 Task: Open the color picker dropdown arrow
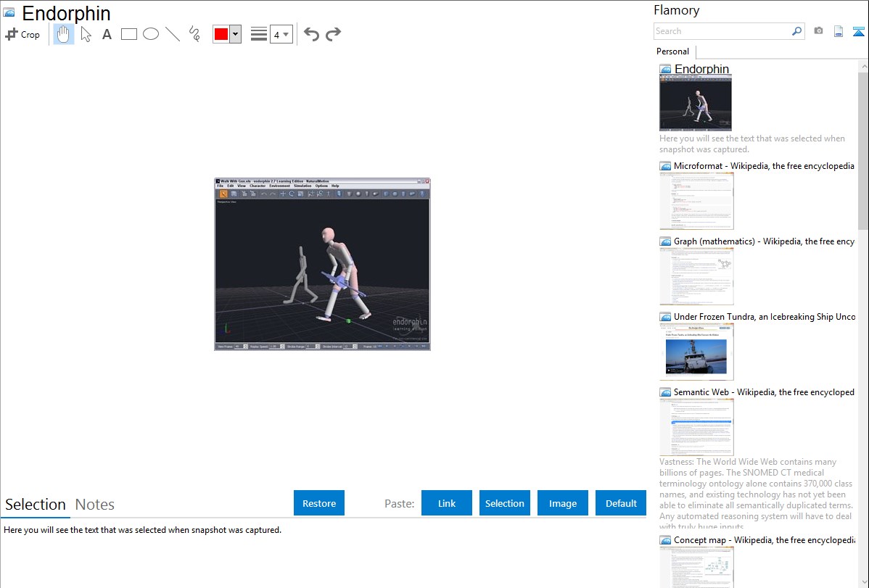click(x=235, y=34)
